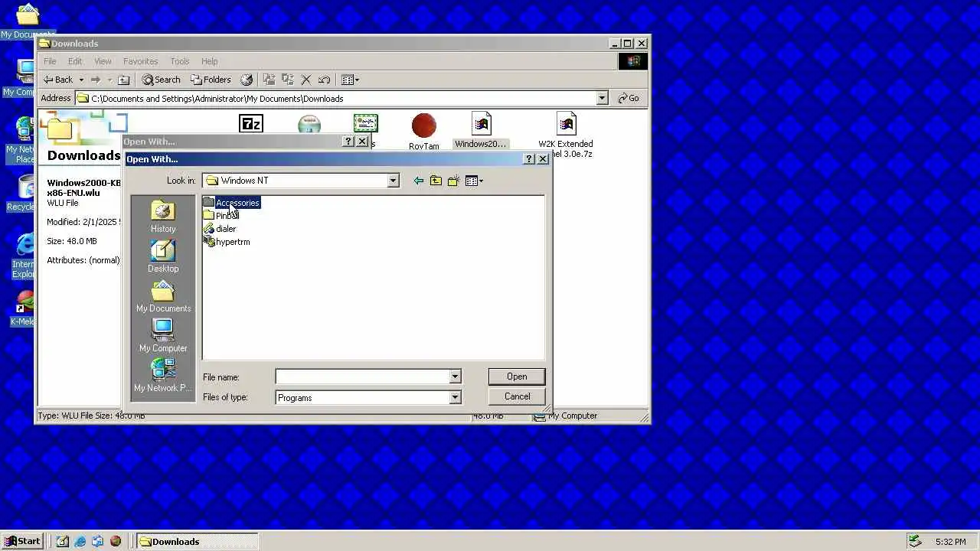
Task: Expand the Address bar dropdown arrow
Action: coord(602,98)
